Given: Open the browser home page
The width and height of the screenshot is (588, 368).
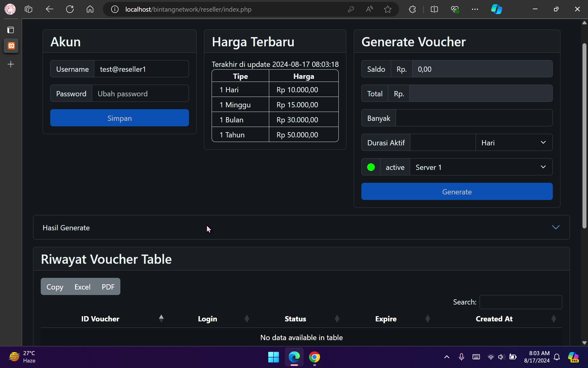Looking at the screenshot, I should (90, 9).
